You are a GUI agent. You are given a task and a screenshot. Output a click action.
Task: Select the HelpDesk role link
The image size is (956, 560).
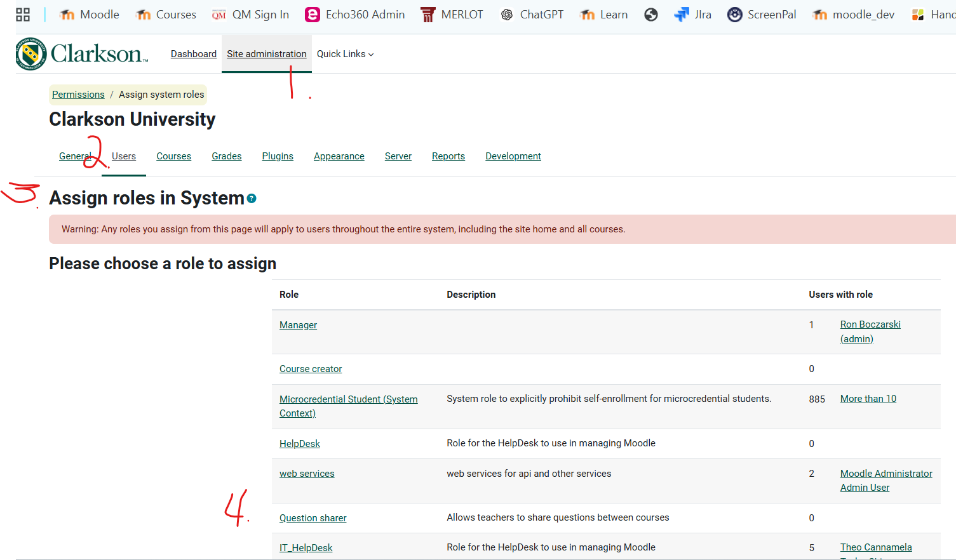click(x=300, y=444)
